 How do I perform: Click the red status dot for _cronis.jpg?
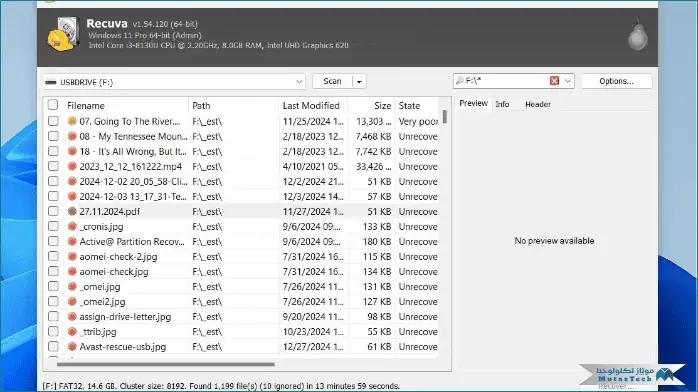[72, 226]
